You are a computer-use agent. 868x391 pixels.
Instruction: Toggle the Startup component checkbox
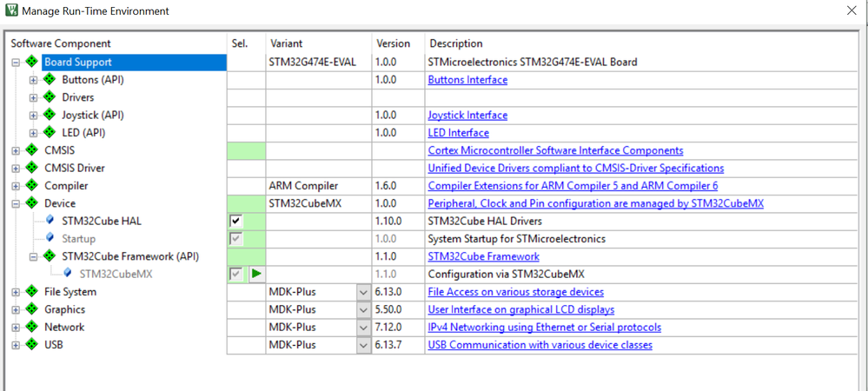pos(235,239)
